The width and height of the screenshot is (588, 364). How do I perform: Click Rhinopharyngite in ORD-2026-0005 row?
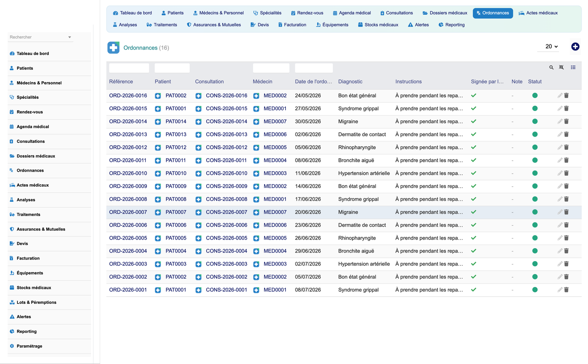pos(357,238)
